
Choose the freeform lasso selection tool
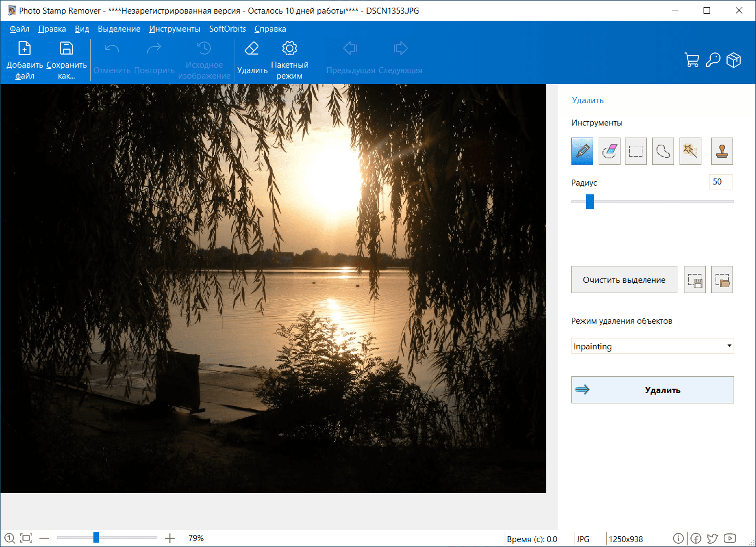coord(663,151)
